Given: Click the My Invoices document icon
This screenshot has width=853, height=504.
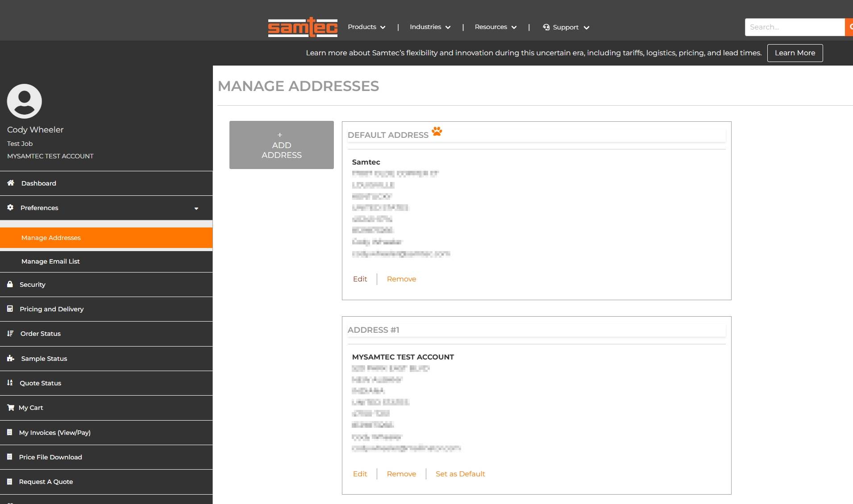Looking at the screenshot, I should tap(9, 432).
